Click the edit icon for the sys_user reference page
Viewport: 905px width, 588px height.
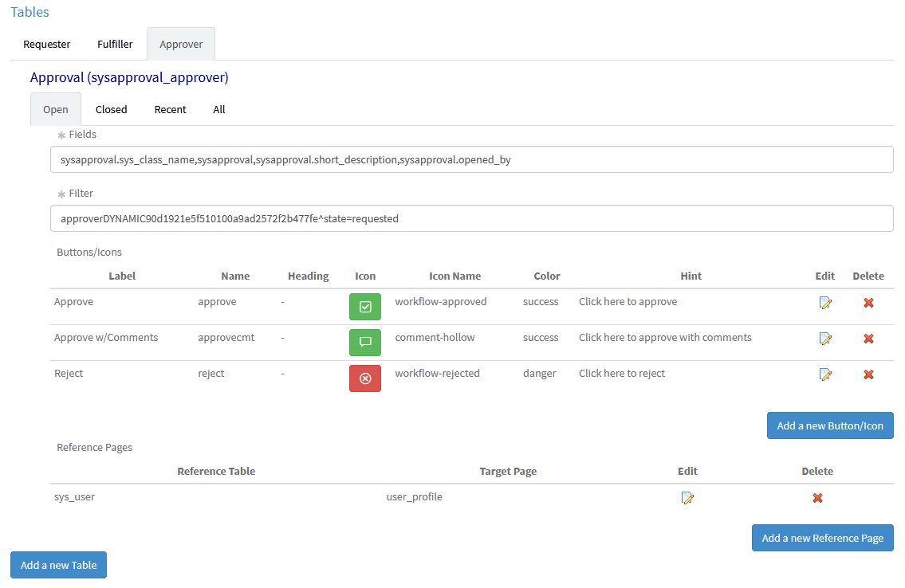pos(687,497)
